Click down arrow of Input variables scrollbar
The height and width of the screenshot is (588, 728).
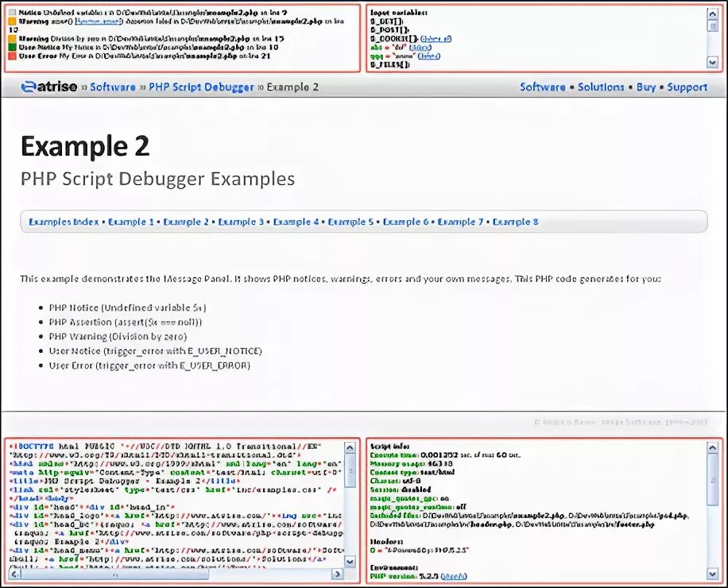click(x=712, y=62)
